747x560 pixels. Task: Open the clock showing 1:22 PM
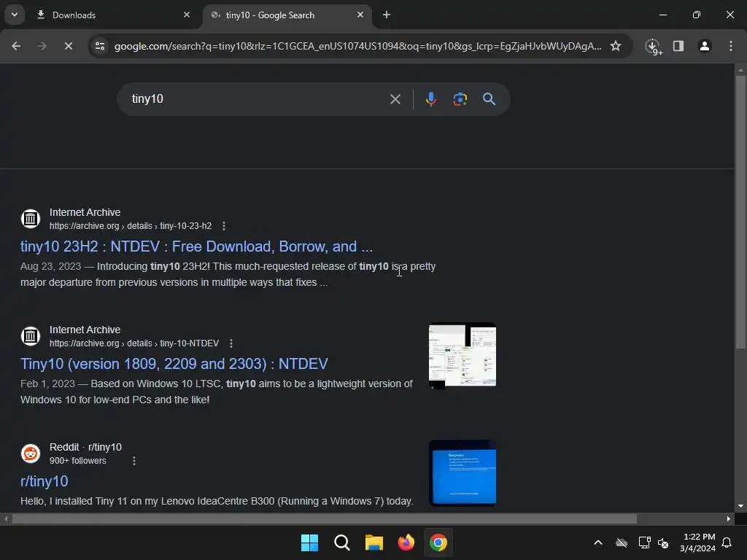[x=698, y=542]
